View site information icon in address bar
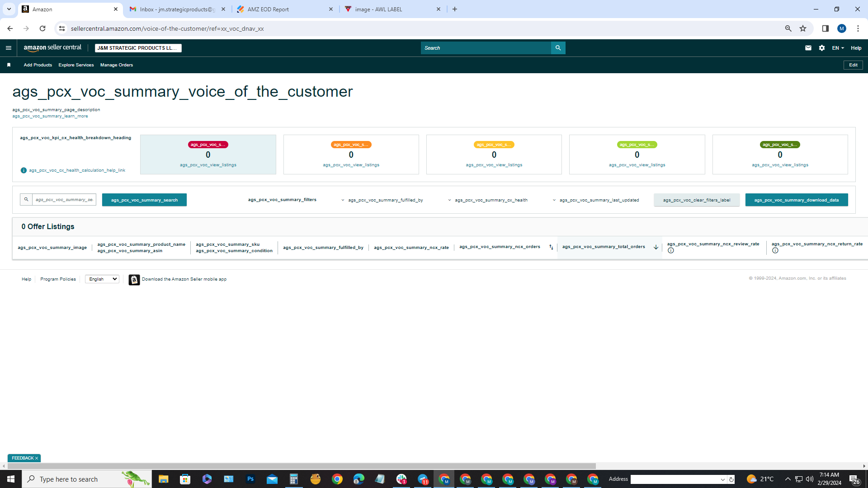868x488 pixels. coord(62,28)
